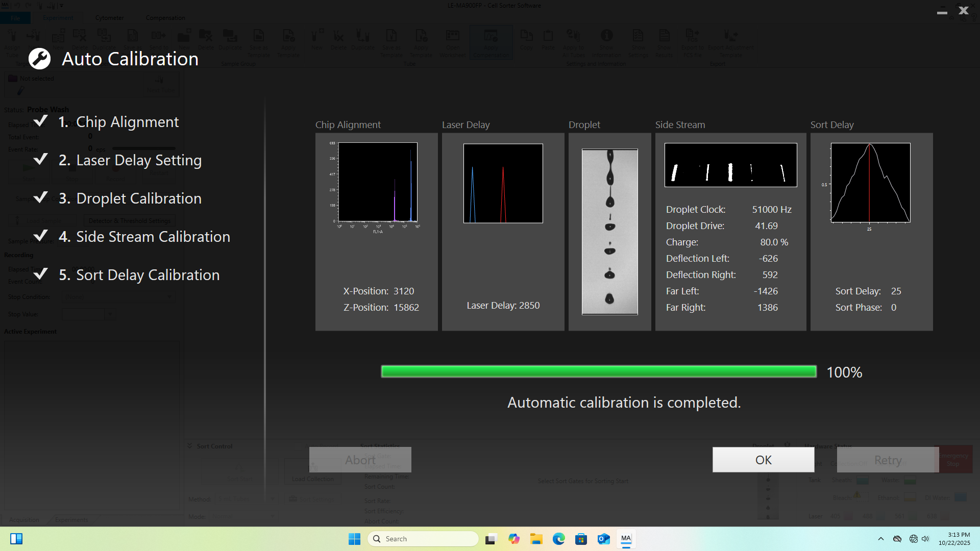This screenshot has width=980, height=551.
Task: Click the OK button
Action: pos(763,460)
